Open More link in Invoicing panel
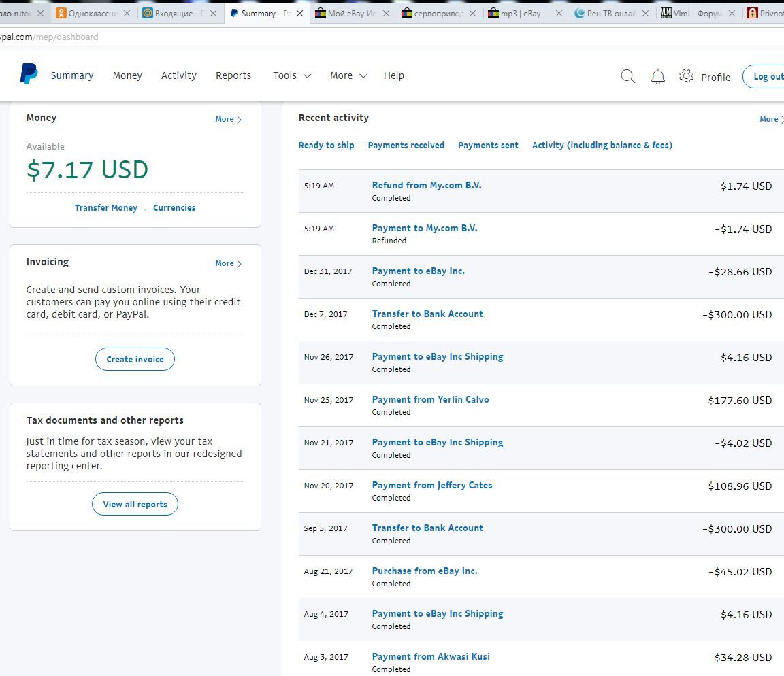 click(x=228, y=263)
